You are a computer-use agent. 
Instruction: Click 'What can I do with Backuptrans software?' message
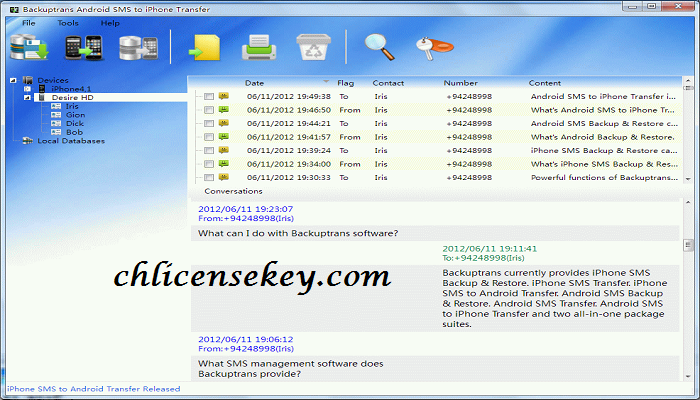click(298, 233)
